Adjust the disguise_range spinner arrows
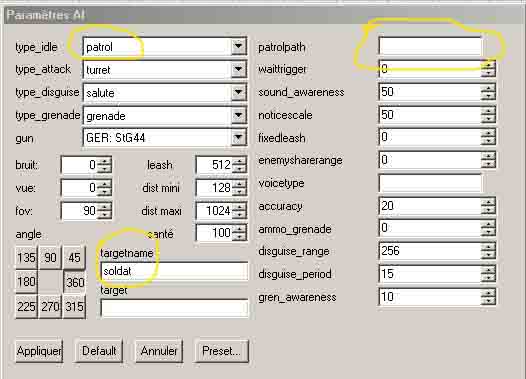 click(x=488, y=251)
